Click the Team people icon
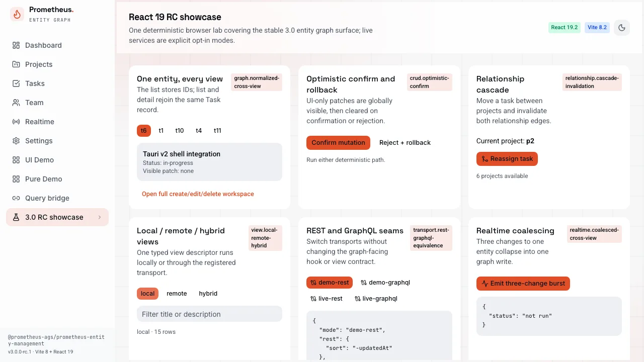This screenshot has width=644, height=362. [16, 103]
